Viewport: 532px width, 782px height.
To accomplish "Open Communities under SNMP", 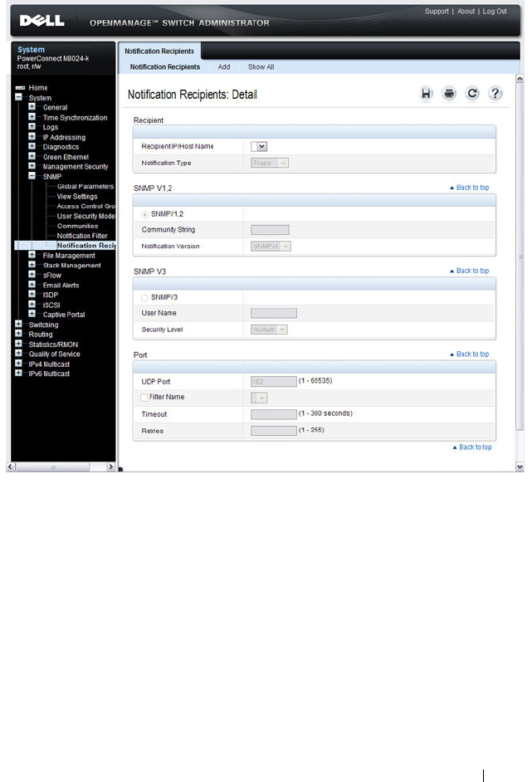I will tap(77, 226).
